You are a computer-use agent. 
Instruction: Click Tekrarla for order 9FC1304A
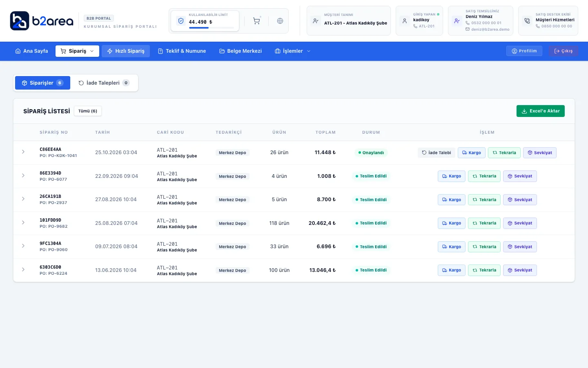pos(484,247)
